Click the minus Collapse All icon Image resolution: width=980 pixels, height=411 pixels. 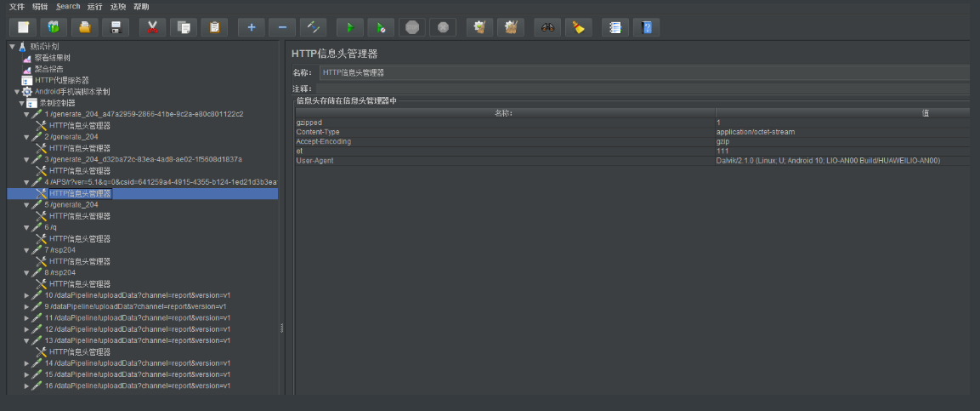coord(282,27)
